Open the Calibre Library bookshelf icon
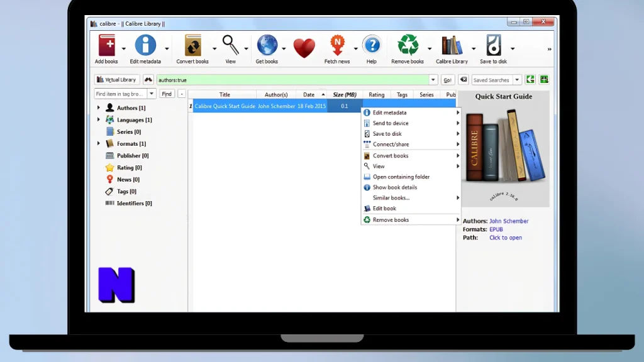Viewport: 644px width, 362px height. click(452, 45)
